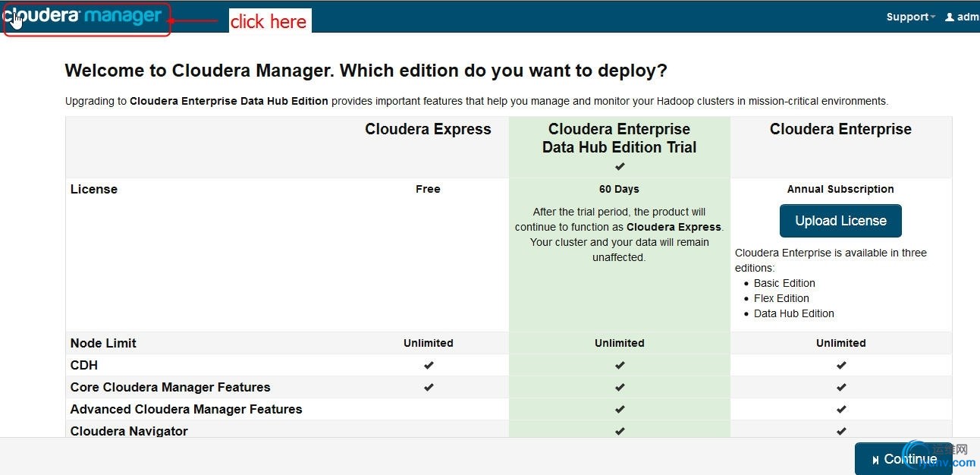Click the CDH checkmark in Express column

(429, 365)
